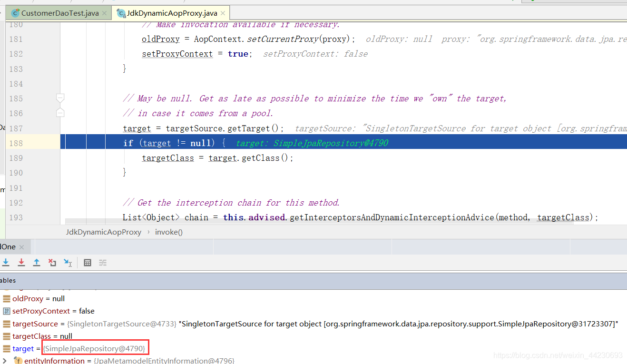Click the gutter at line number 193

[x=16, y=217]
